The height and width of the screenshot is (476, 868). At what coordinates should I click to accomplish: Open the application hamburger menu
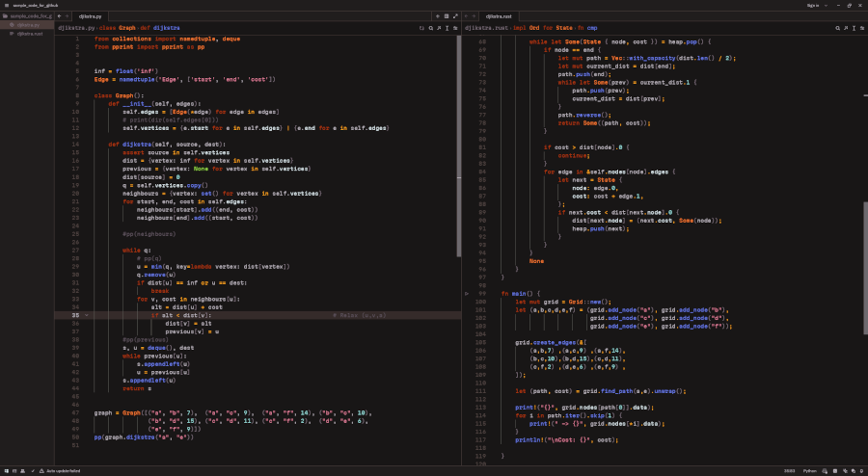tap(7, 6)
